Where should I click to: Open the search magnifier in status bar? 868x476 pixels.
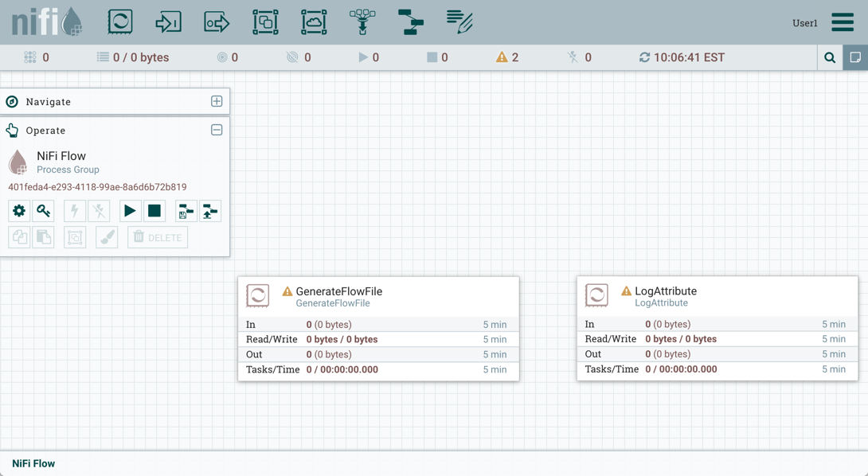[830, 57]
